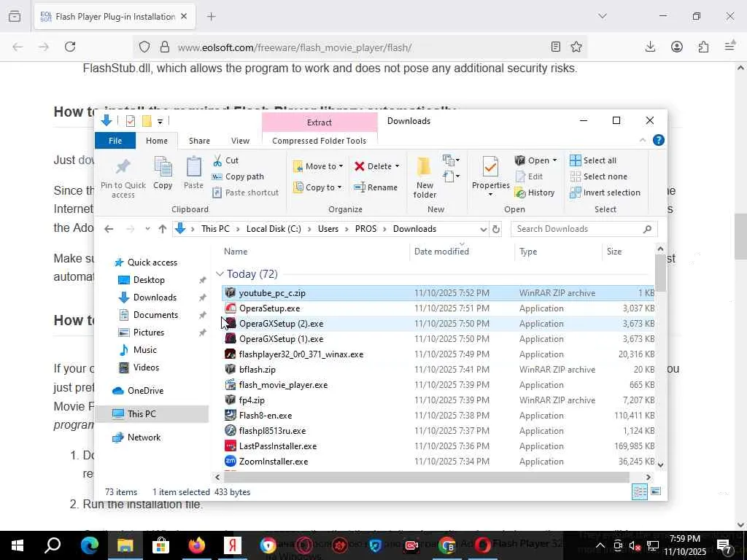Open Documents in navigation pane
747x560 pixels.
pyautogui.click(x=155, y=315)
